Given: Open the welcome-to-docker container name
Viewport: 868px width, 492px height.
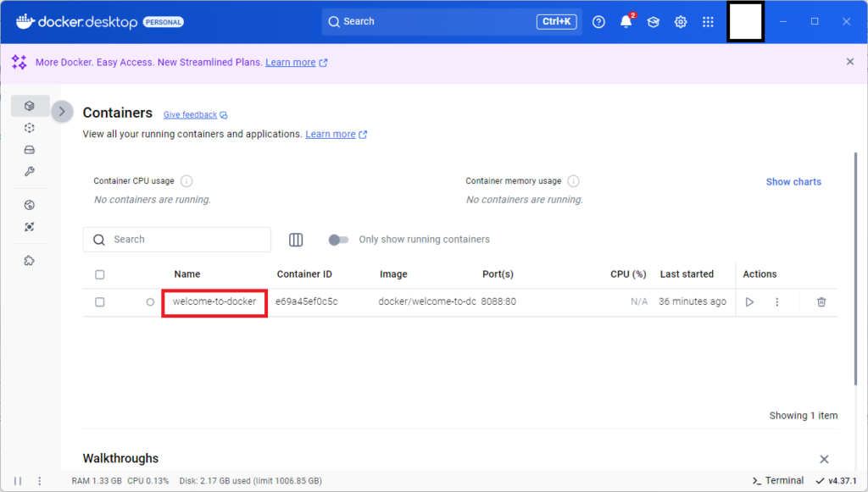Looking at the screenshot, I should click(x=214, y=301).
